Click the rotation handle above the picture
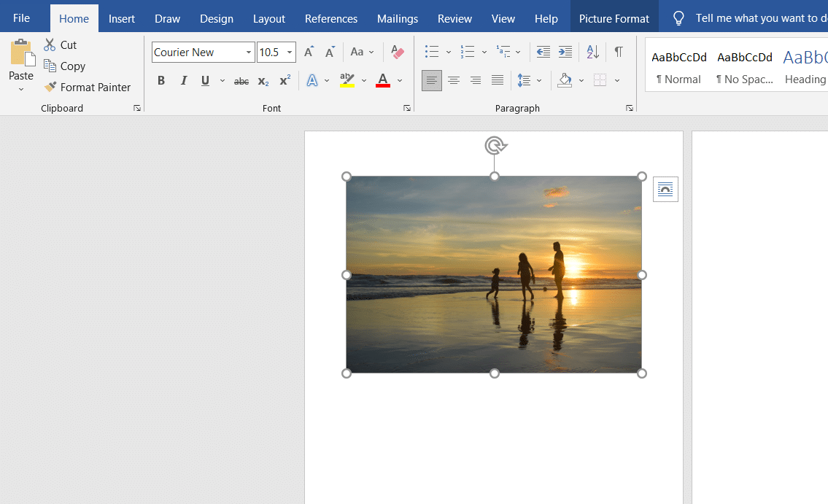The height and width of the screenshot is (504, 828). [x=495, y=145]
